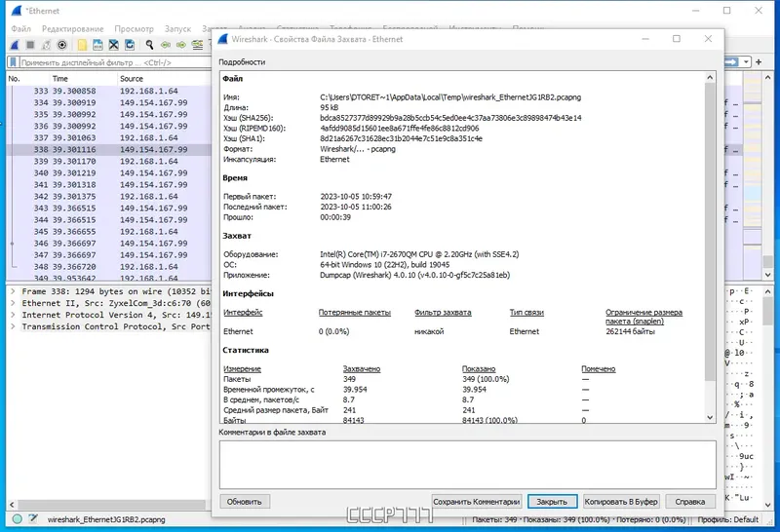Apply display filter blue arrow button
The height and width of the screenshot is (532, 780).
pyautogui.click(x=731, y=61)
